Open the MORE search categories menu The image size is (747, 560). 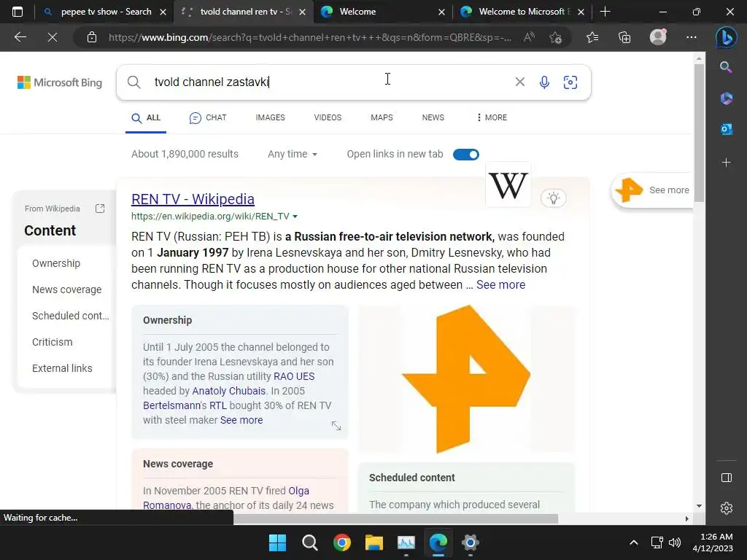(492, 117)
